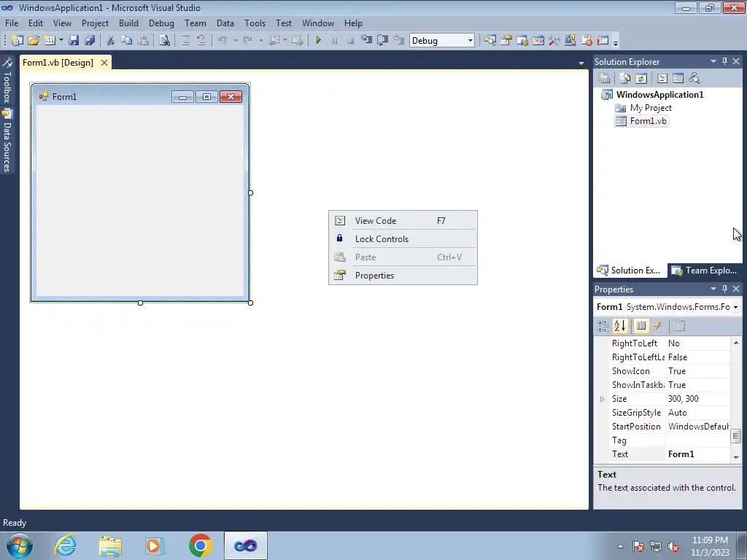Screen dimensions: 747x560
Task: Toggle auto-hide pin on Properties panel
Action: click(x=724, y=289)
